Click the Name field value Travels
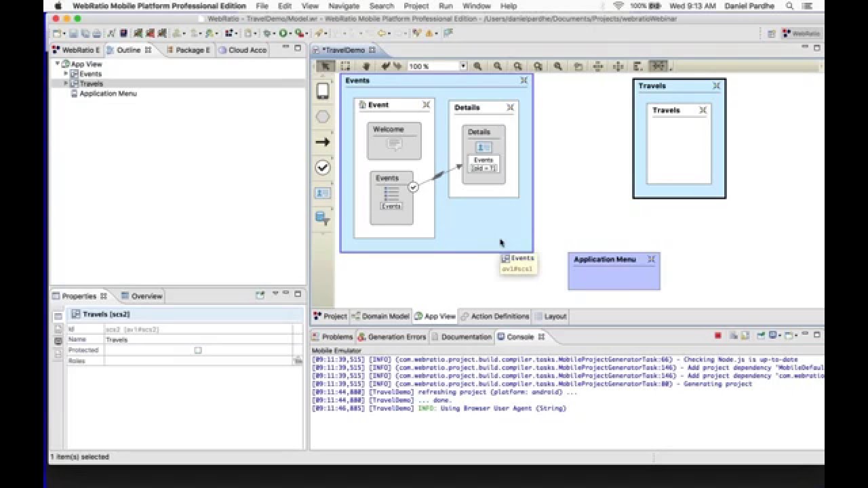Image resolution: width=868 pixels, height=488 pixels. [199, 340]
